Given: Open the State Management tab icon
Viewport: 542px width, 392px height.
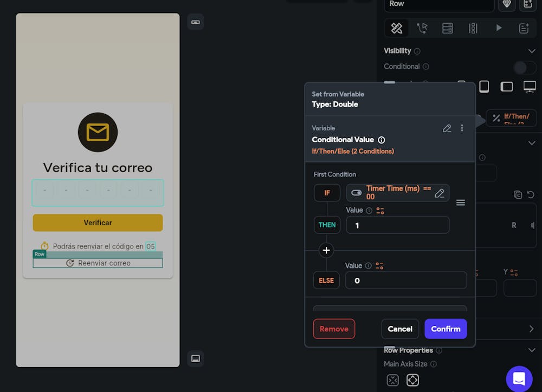Looking at the screenshot, I should point(473,28).
